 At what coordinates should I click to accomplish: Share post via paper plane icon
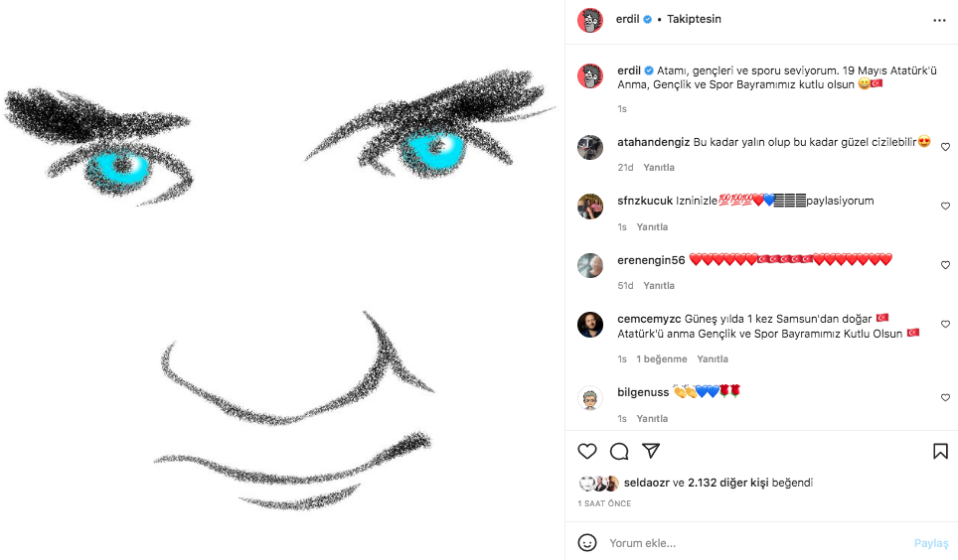point(651,451)
